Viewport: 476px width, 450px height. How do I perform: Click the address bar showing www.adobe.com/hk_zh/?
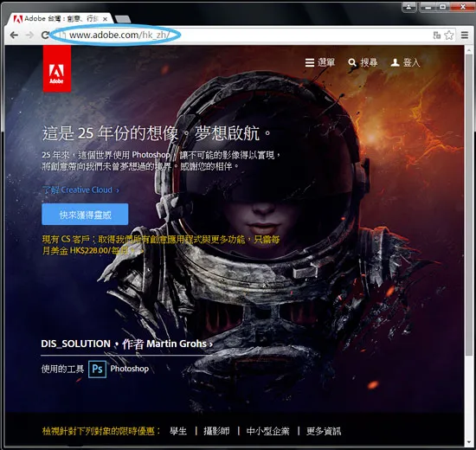click(243, 35)
